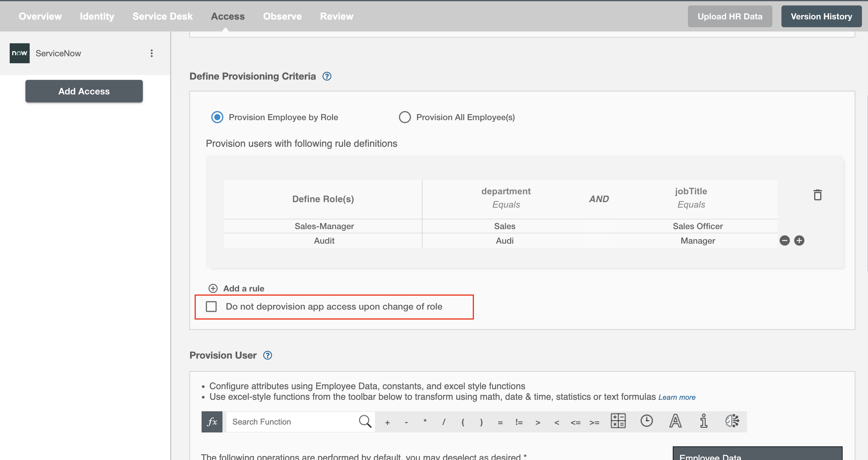
Task: Open the Identity tab
Action: pos(97,16)
